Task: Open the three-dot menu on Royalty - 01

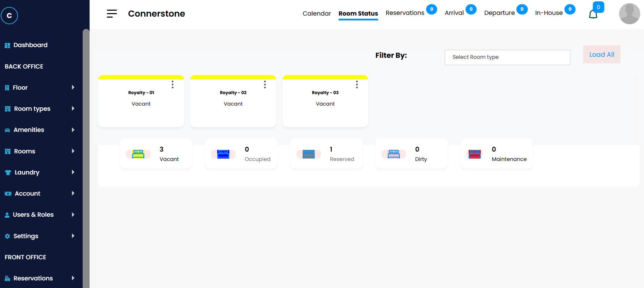Action: point(173,84)
